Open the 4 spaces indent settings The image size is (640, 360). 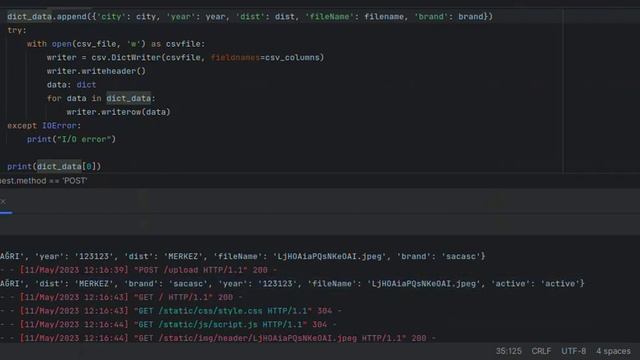(613, 351)
